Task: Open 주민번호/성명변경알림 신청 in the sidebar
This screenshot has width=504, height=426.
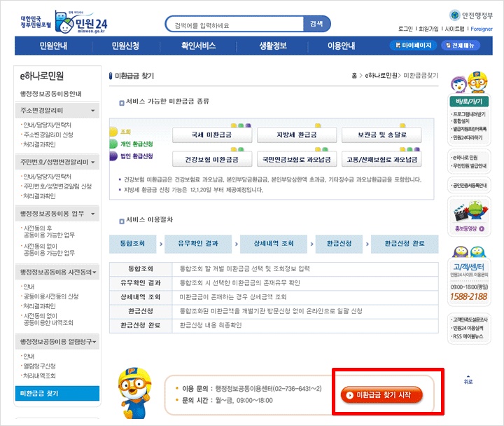Action: tap(57, 186)
